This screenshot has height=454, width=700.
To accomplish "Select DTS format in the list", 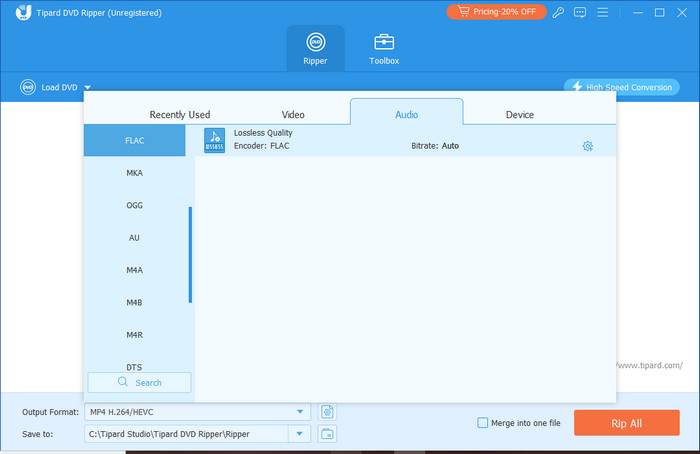I will [x=134, y=367].
